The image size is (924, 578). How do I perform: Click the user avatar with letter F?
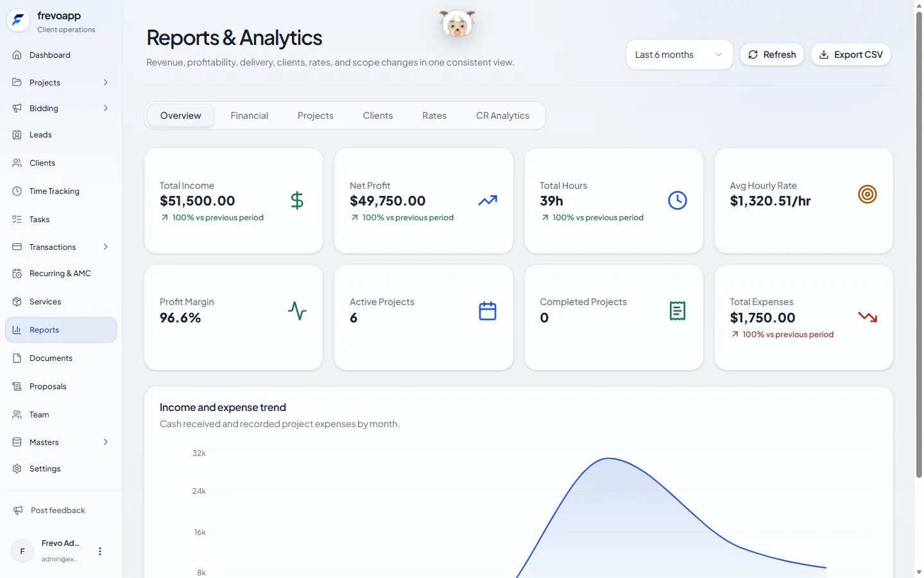(22, 551)
